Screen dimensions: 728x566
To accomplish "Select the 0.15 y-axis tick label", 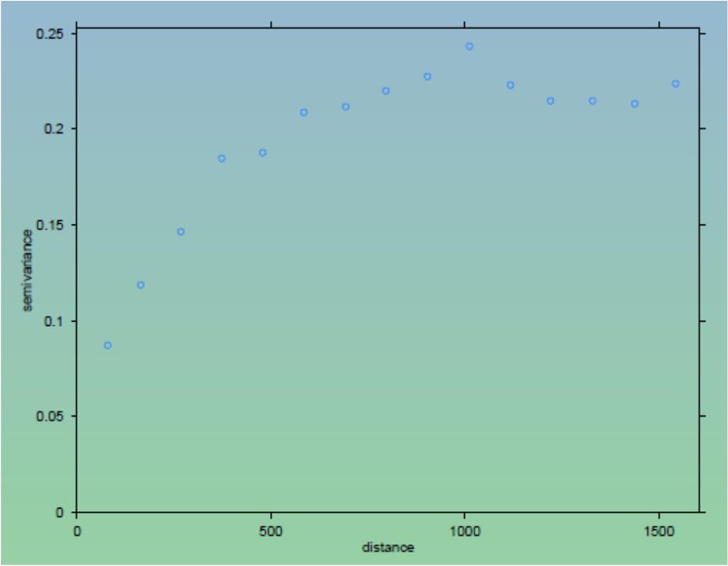I will [x=50, y=225].
